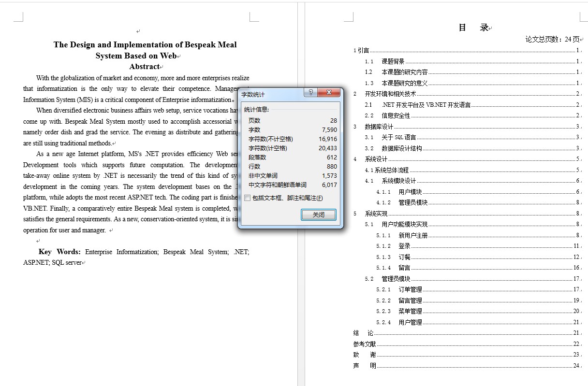The image size is (588, 386).
Task: Select contents entry 5.1.4 留言
Action: pos(478,268)
